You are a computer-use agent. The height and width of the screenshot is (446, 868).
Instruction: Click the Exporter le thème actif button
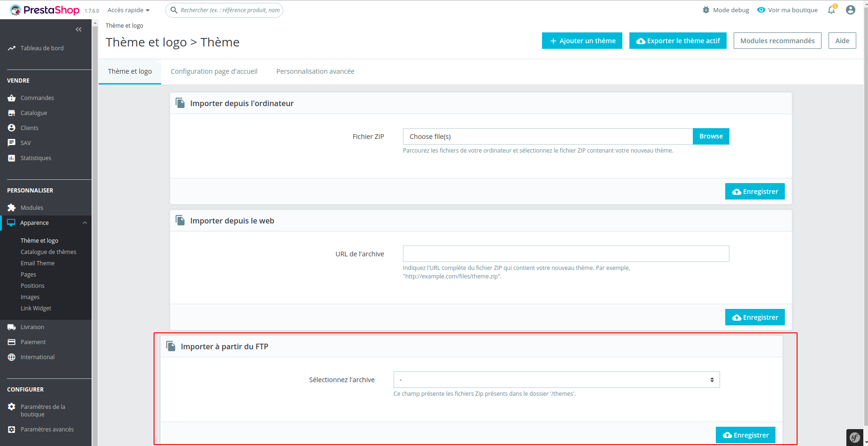(677, 40)
